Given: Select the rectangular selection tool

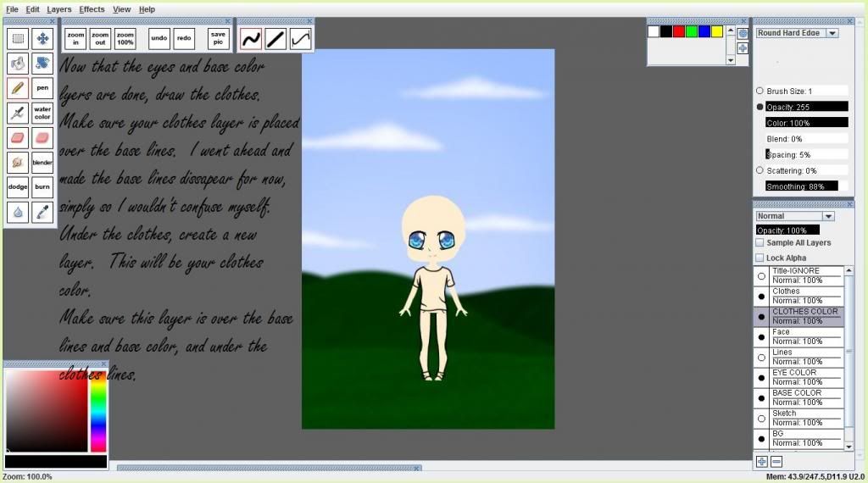Looking at the screenshot, I should point(17,38).
